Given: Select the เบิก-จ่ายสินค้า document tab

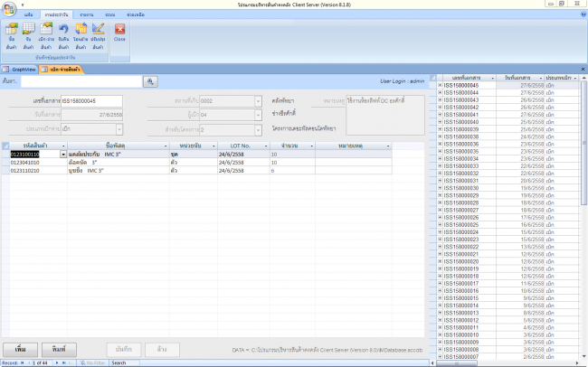Looking at the screenshot, I should (x=61, y=70).
